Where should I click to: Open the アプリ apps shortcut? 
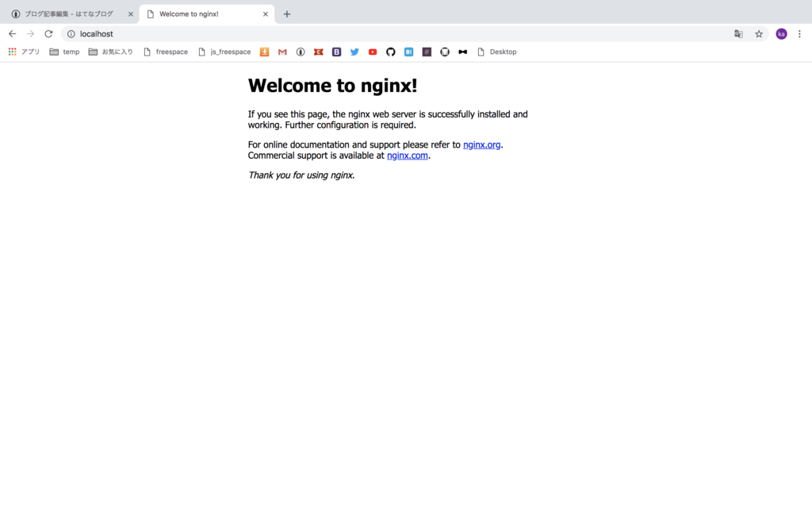(24, 52)
